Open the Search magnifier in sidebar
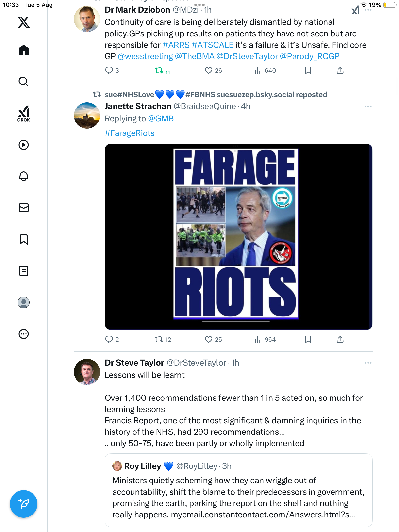The width and height of the screenshot is (399, 532). coord(24,82)
